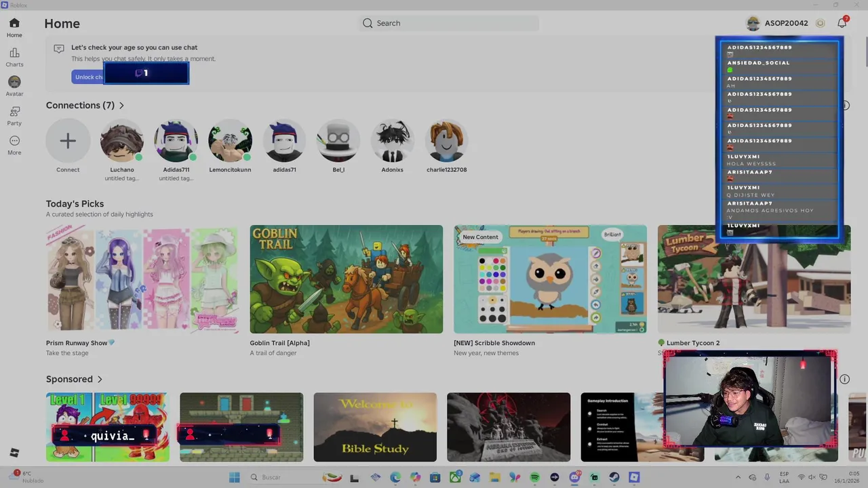Open the ESP LAA language switcher
The image size is (868, 488).
point(785,477)
